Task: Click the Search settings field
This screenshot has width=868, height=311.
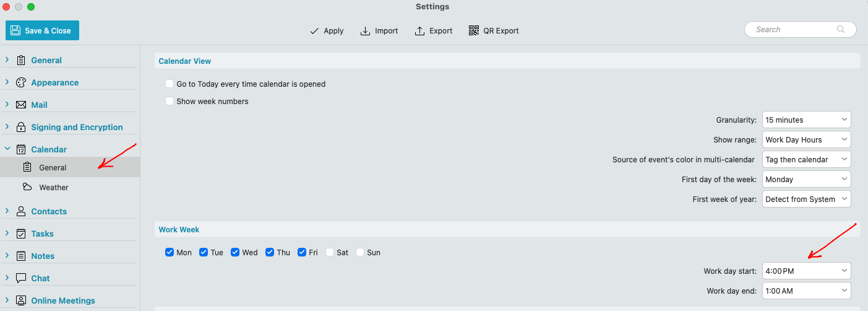Action: 800,29
